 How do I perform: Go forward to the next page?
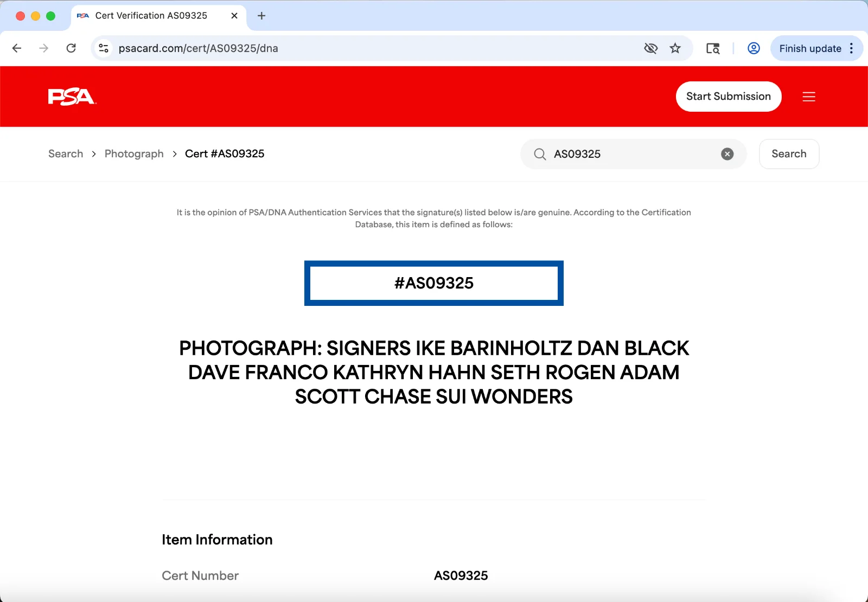pos(44,48)
